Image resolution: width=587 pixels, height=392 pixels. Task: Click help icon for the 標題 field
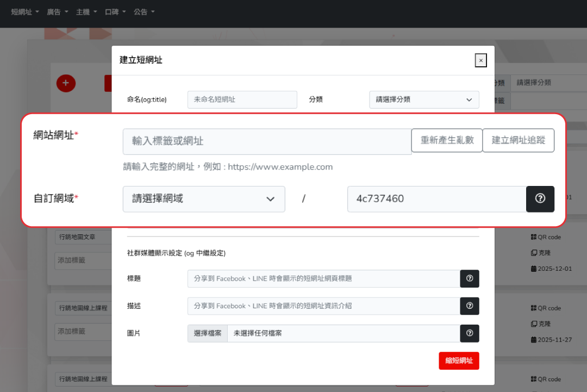pyautogui.click(x=470, y=278)
